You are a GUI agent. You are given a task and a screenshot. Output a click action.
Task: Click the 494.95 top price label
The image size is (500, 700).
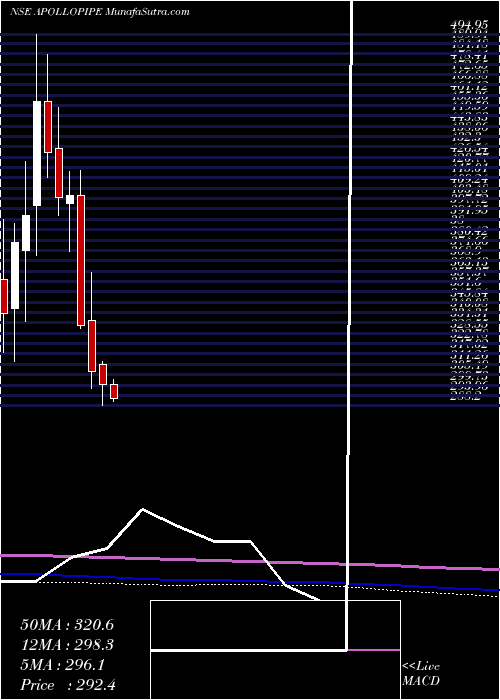[x=469, y=26]
